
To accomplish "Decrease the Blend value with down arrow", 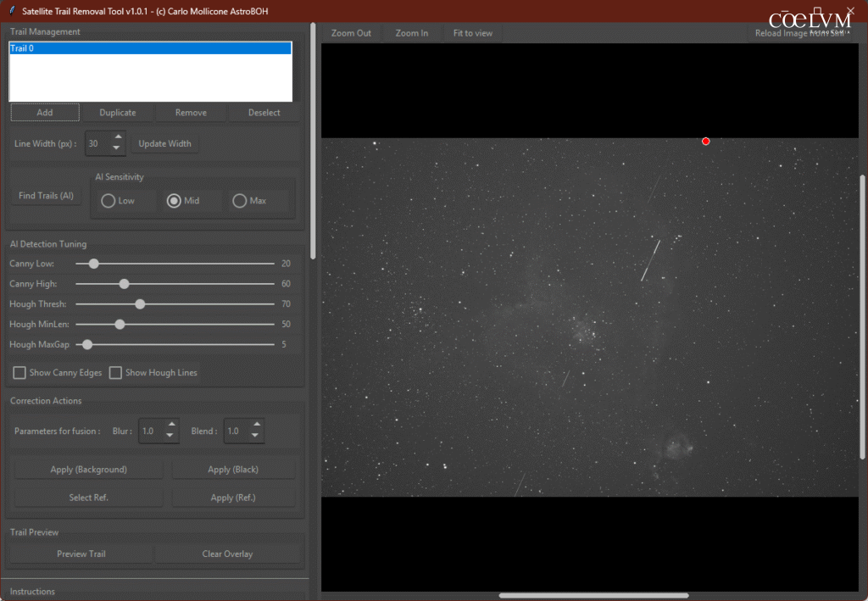I will point(257,437).
